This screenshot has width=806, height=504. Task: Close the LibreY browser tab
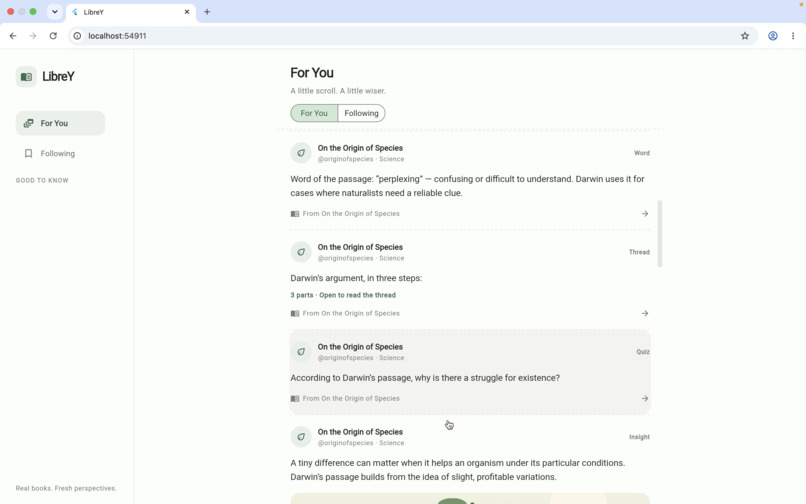pyautogui.click(x=187, y=12)
